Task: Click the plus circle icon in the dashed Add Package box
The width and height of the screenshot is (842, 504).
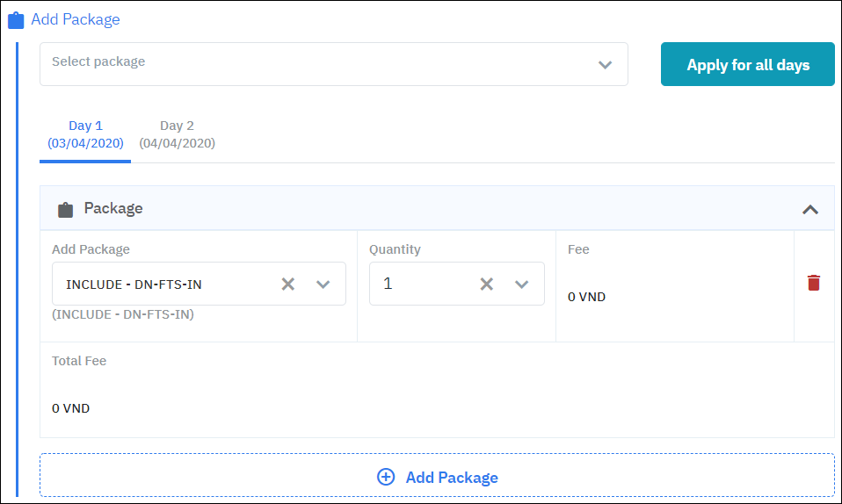Action: coord(386,477)
